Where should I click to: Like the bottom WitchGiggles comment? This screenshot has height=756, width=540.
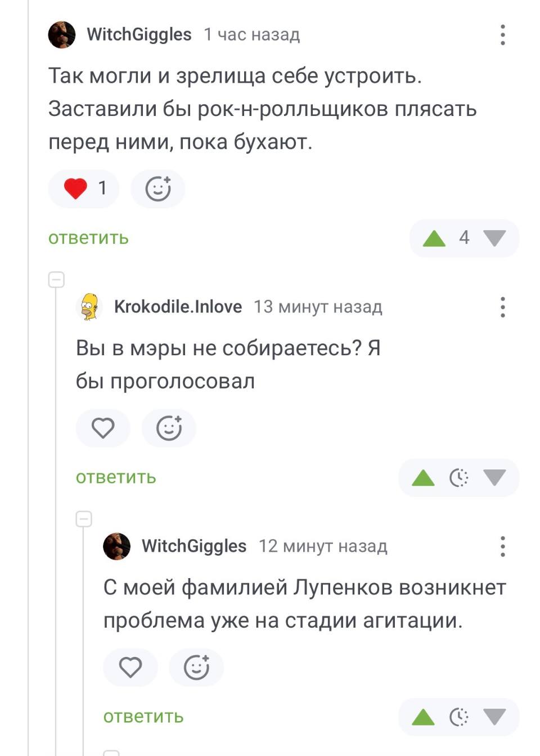(x=130, y=668)
